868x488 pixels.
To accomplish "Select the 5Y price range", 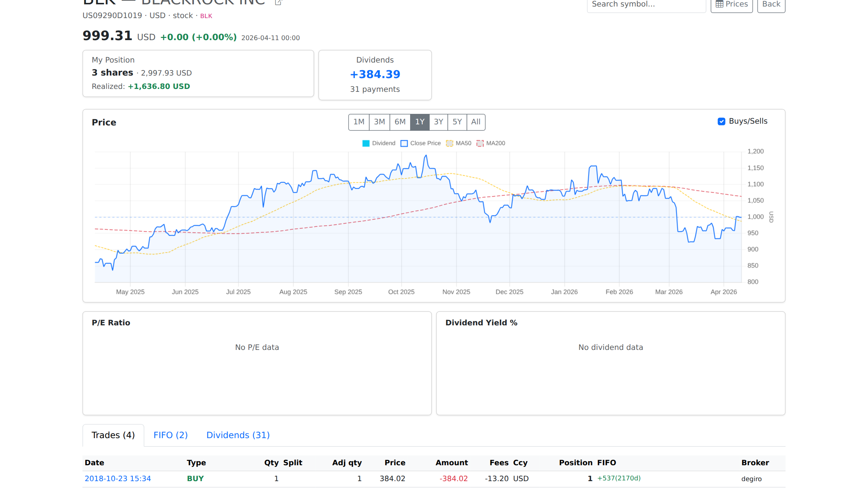I will click(457, 122).
